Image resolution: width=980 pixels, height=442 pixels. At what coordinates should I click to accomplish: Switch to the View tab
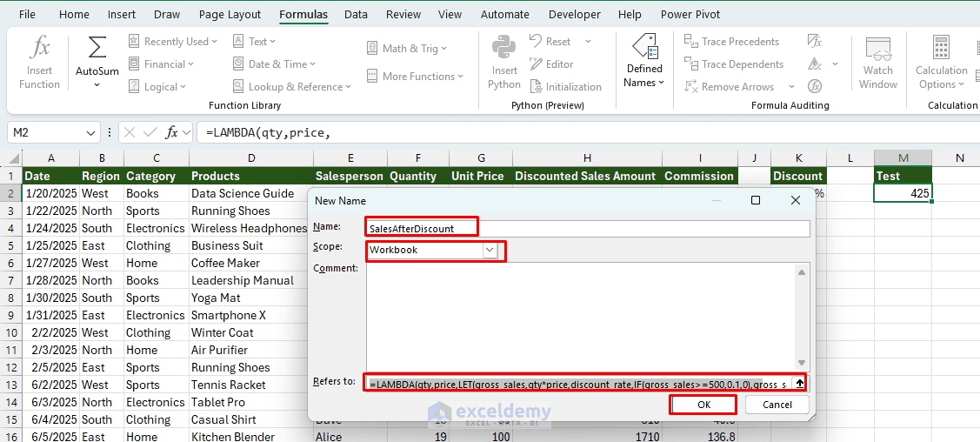(450, 15)
